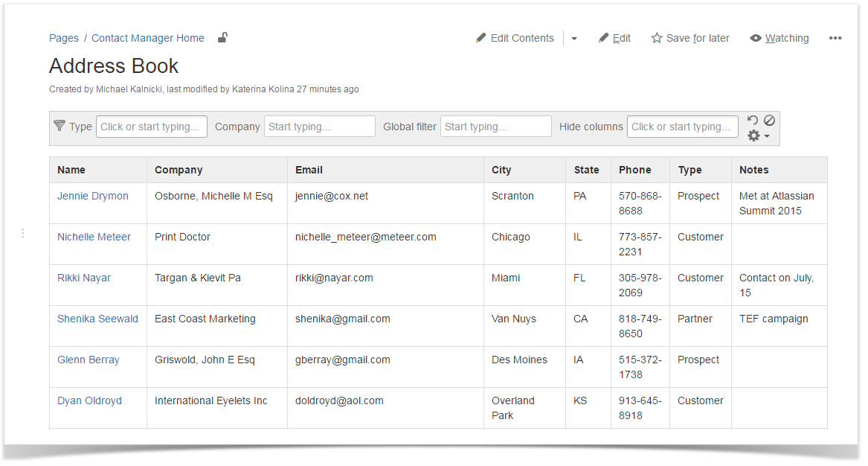Click the Edit button
Screen dimensions: 868x466
pos(614,38)
